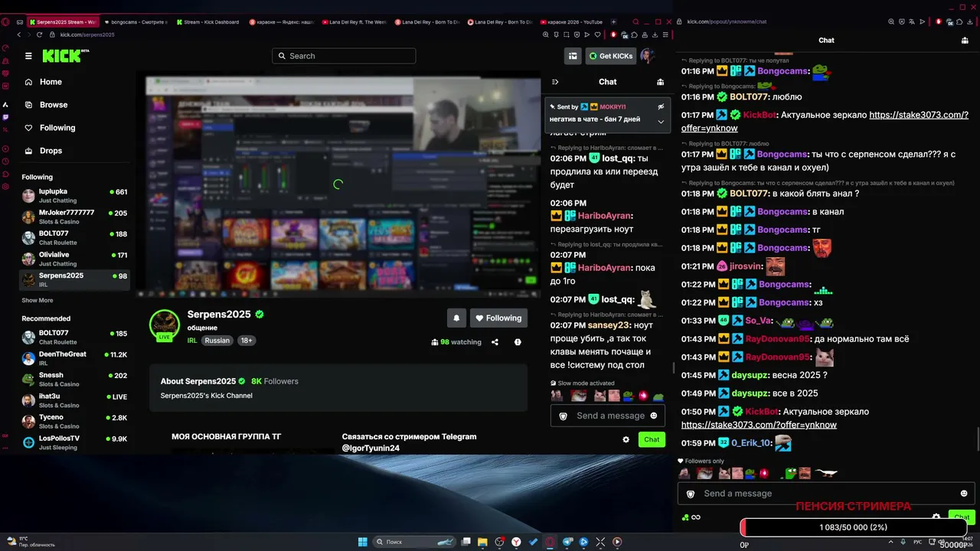Go to Home in Kick sidebar

click(42, 82)
